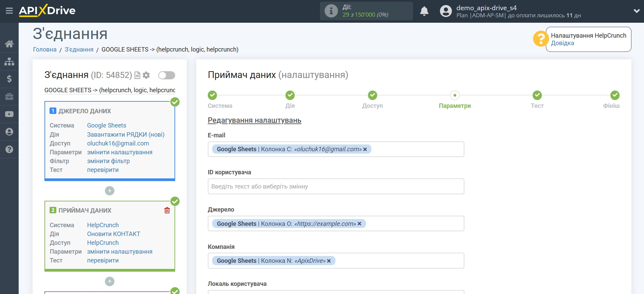Delete the ПРИЙМАЧ ДАНИХ block with trash icon

click(167, 211)
